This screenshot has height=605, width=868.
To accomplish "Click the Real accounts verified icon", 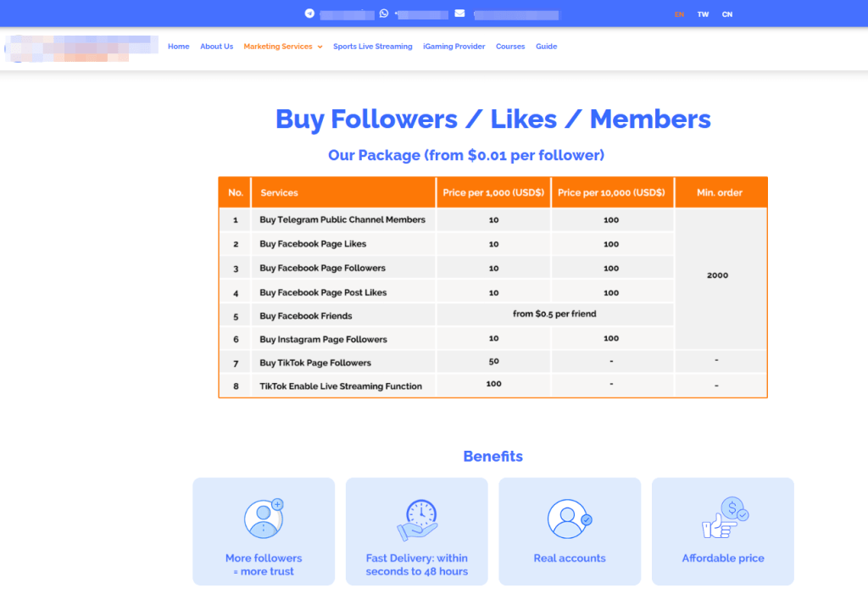I will tap(570, 519).
